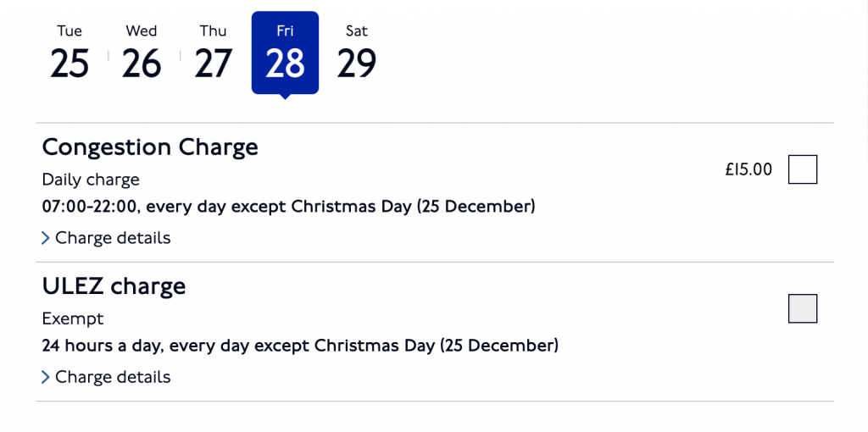Image resolution: width=868 pixels, height=432 pixels.
Task: Click the pointer arrow beneath Fri 28
Action: (285, 97)
